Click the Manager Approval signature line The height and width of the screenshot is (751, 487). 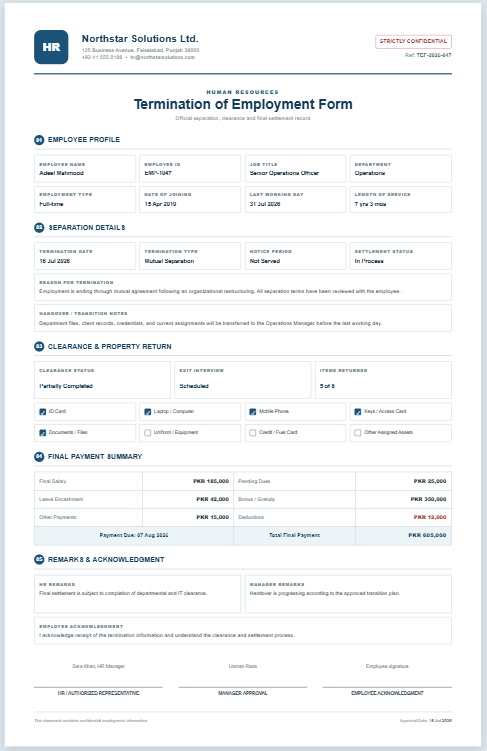tap(243, 688)
